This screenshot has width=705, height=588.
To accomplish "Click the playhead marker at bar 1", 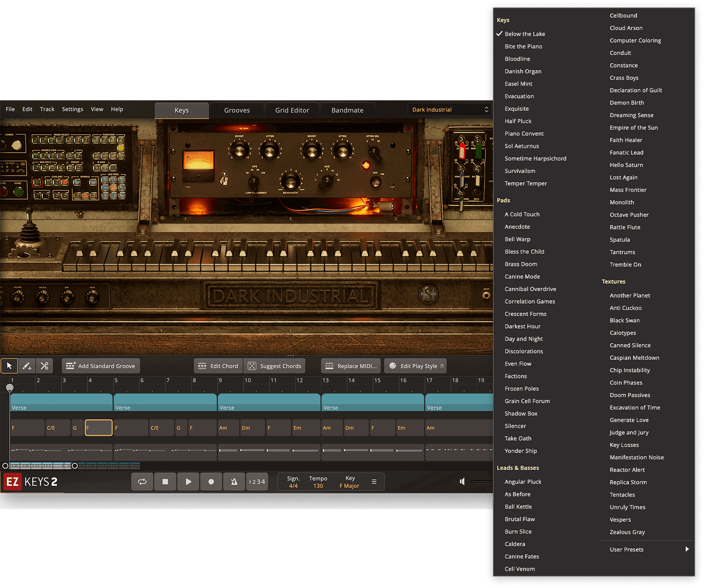I will coord(10,388).
